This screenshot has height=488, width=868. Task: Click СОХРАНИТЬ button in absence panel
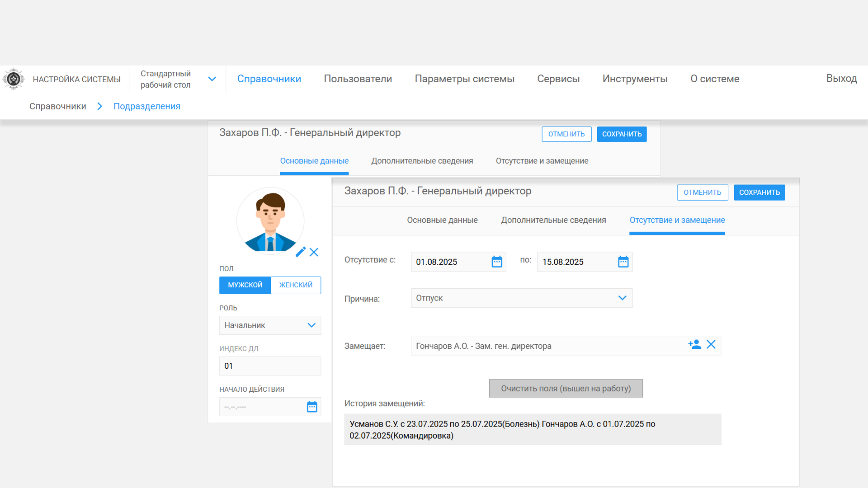pos(759,192)
